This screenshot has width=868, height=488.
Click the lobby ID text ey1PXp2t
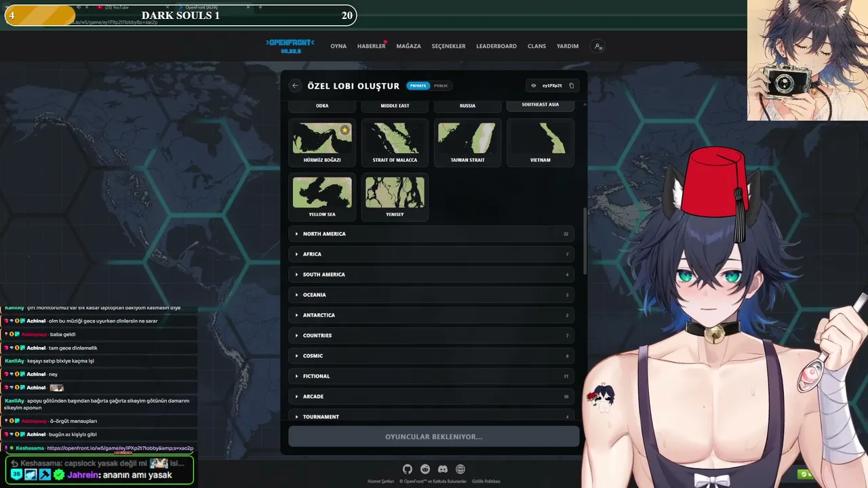[x=552, y=85]
